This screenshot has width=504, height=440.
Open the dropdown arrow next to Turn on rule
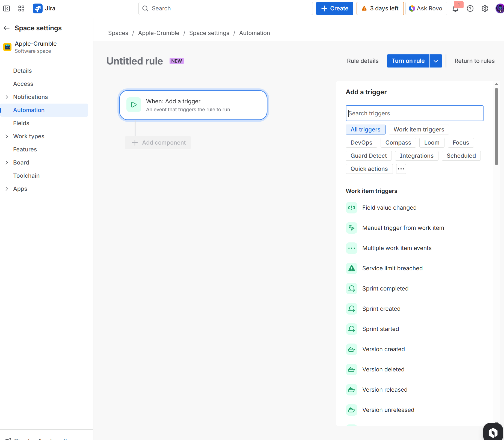(436, 61)
